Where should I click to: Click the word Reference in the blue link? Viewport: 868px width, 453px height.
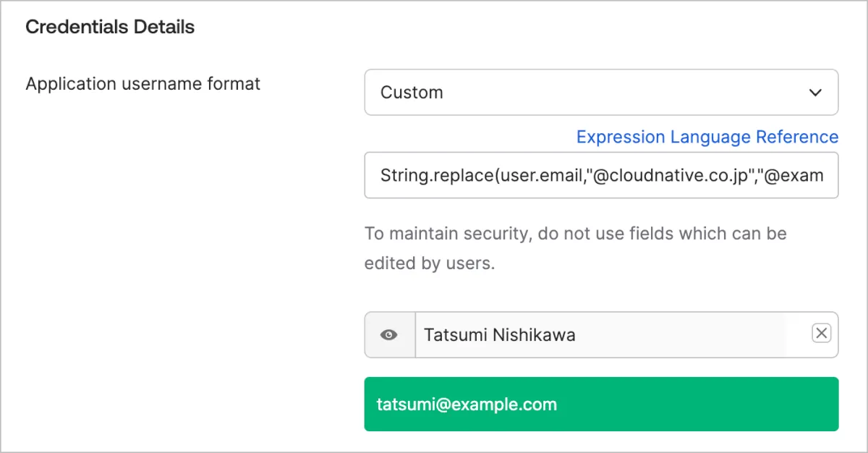pos(796,137)
